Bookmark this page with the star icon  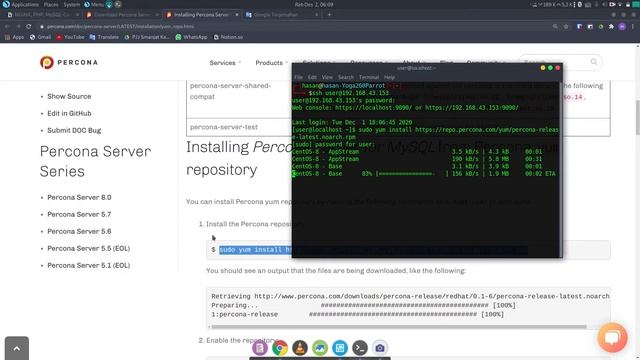click(x=566, y=27)
